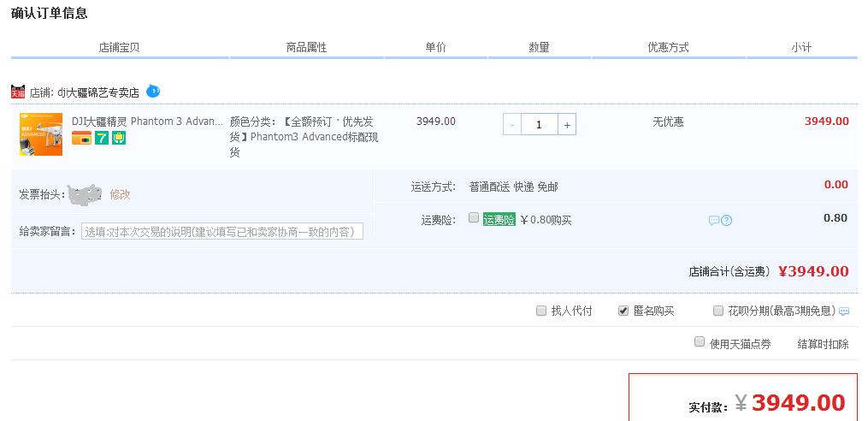Enable 花呗分期 installment checkbox
The width and height of the screenshot is (868, 421).
[x=718, y=311]
